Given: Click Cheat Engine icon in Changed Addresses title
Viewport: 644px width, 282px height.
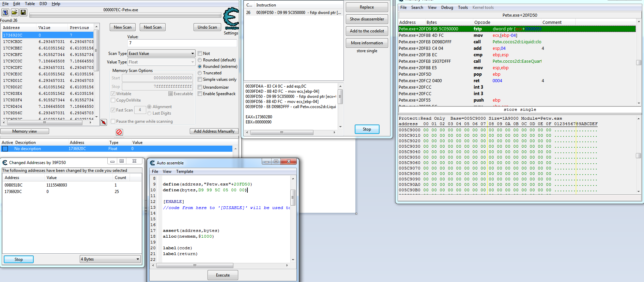Looking at the screenshot, I should 5,163.
